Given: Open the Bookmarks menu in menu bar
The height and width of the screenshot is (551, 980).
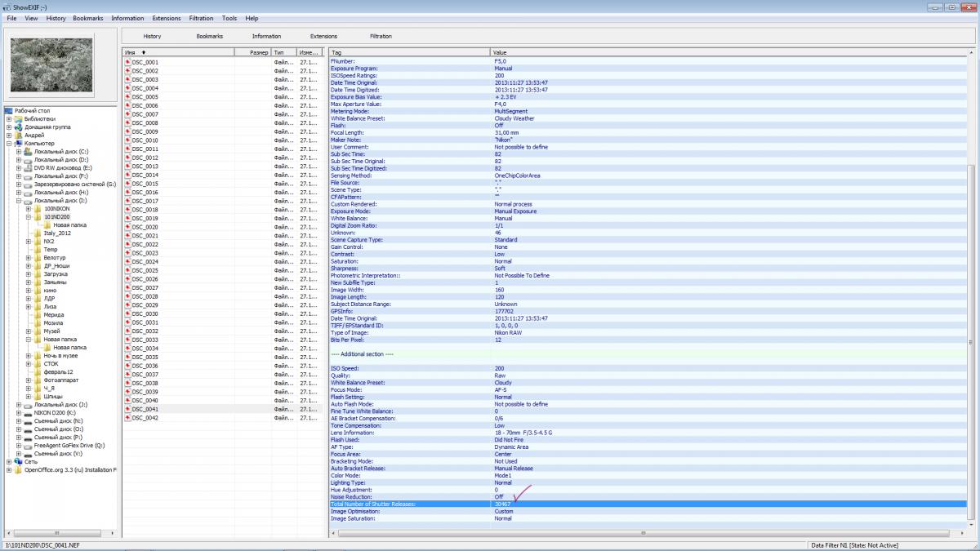Looking at the screenshot, I should click(88, 18).
